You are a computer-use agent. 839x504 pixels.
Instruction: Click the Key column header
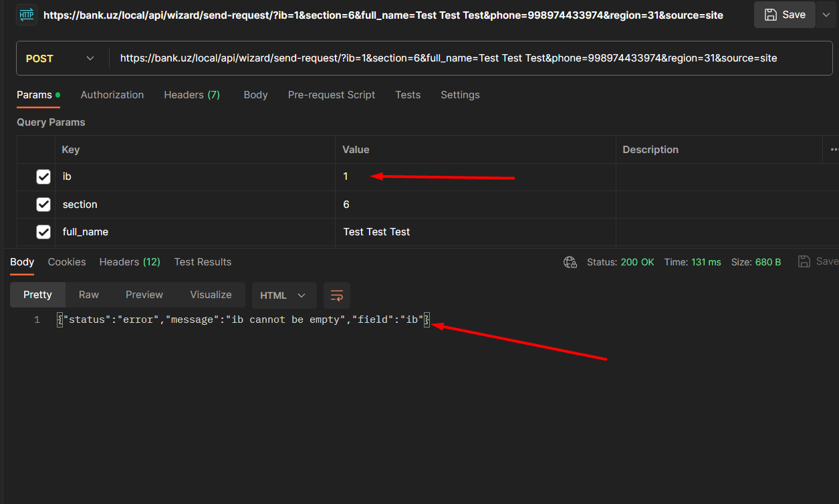click(x=195, y=150)
